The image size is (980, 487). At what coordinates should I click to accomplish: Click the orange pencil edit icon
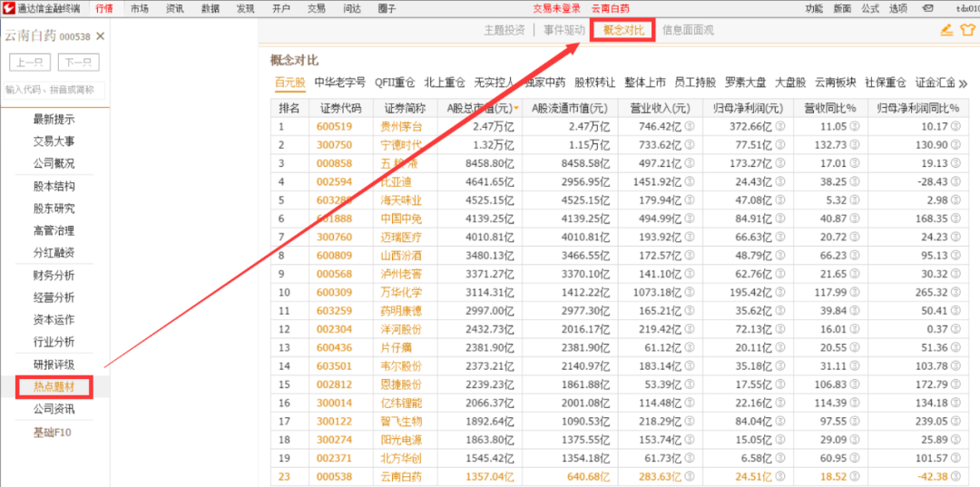tap(946, 31)
